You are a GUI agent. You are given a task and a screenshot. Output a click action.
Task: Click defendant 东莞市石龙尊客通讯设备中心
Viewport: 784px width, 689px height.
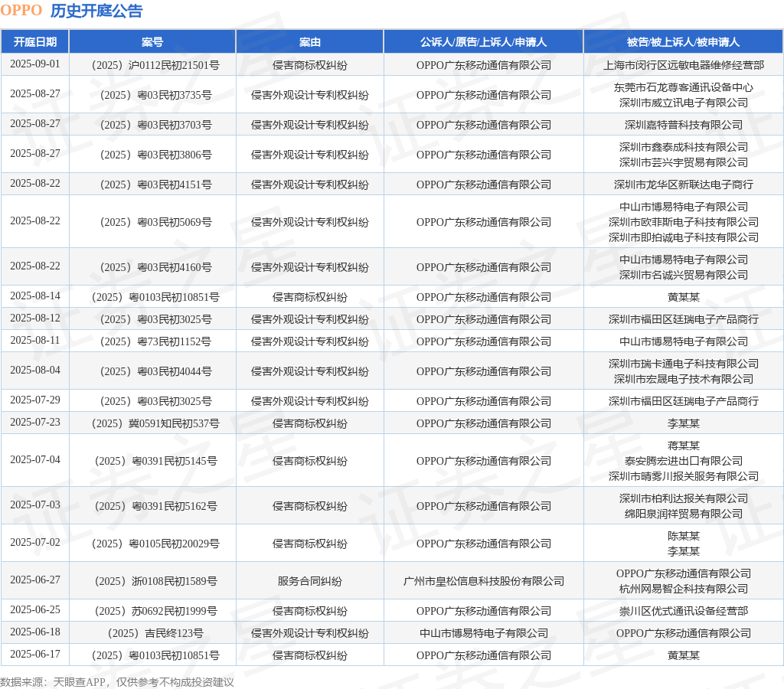point(684,87)
